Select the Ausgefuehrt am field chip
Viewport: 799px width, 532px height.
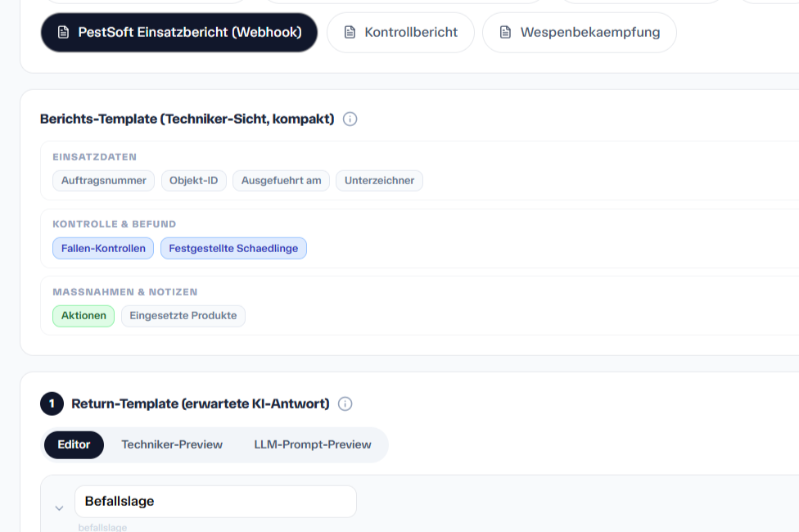click(282, 181)
